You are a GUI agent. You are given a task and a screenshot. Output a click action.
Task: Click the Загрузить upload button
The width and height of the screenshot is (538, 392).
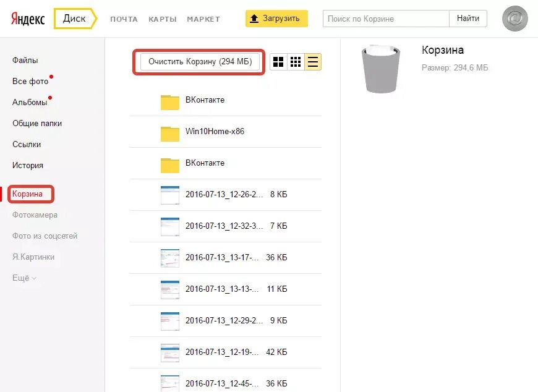point(276,19)
